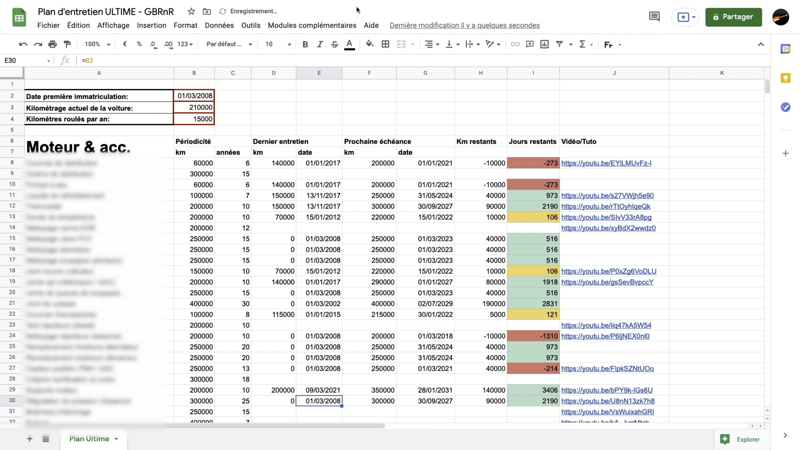Toggle bold formatting
The width and height of the screenshot is (800, 450).
tap(305, 44)
